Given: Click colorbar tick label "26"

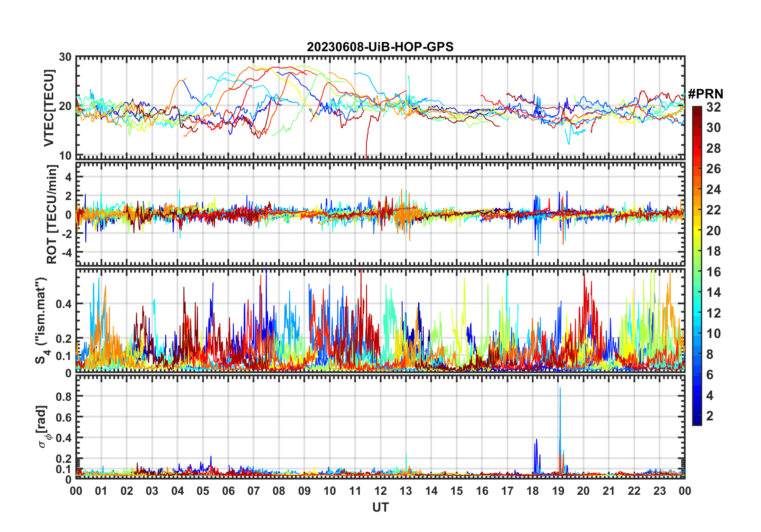Looking at the screenshot, I should (x=713, y=169).
